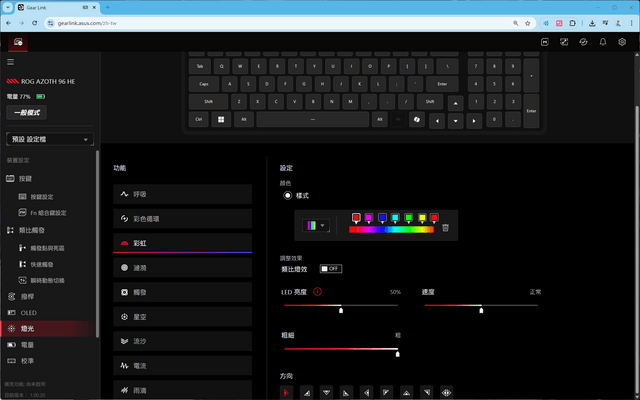Choose the 彩色循環 color cycle effect
The width and height of the screenshot is (640, 400).
point(182,219)
